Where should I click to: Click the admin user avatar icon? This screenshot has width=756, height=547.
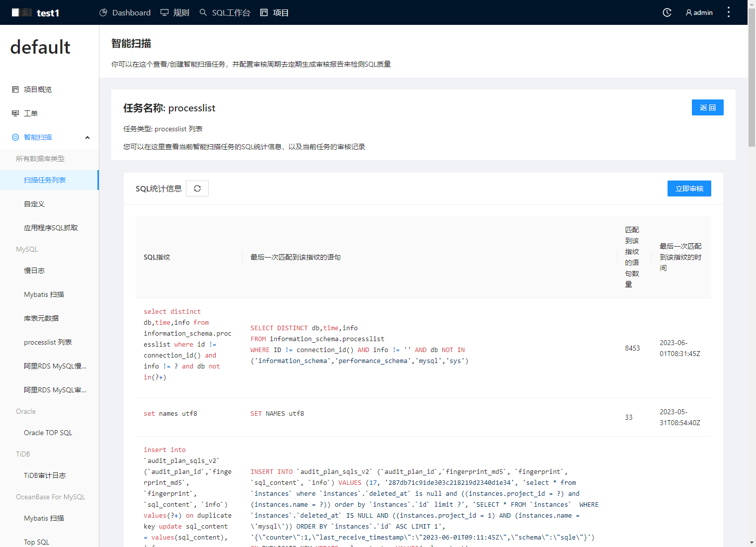[689, 12]
